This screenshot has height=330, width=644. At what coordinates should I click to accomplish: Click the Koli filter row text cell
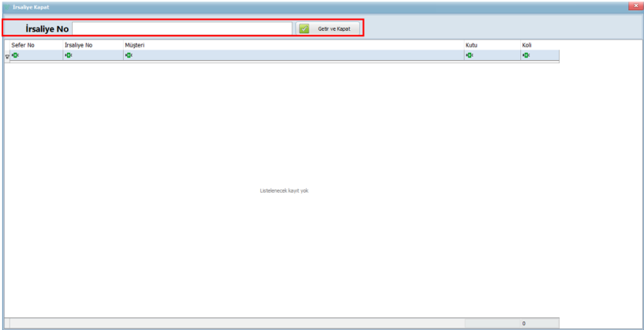point(543,55)
